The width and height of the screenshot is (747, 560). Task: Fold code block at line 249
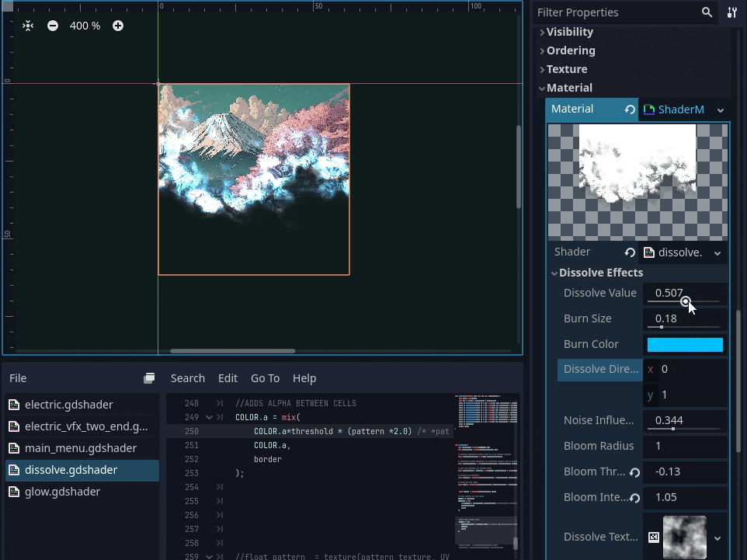point(209,418)
